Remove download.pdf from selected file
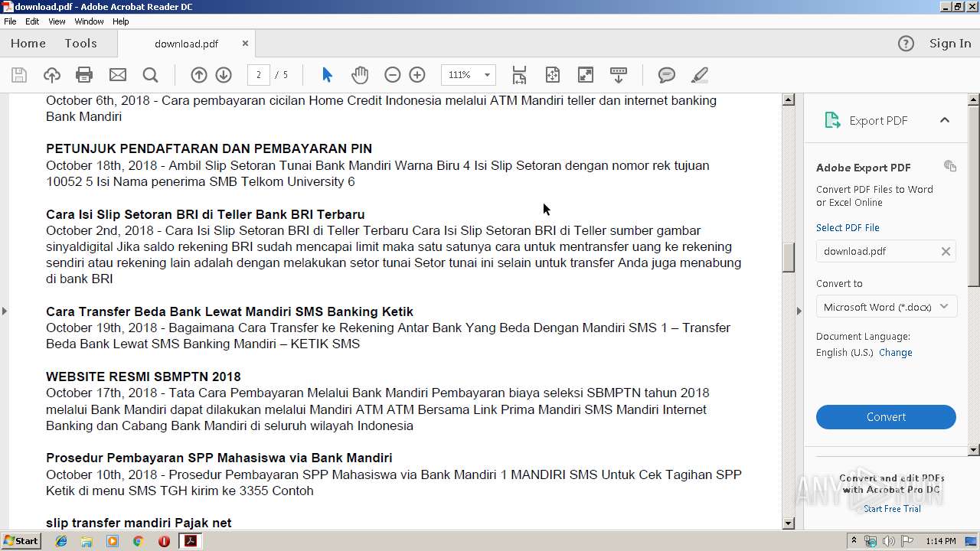980x551 pixels. pos(946,251)
